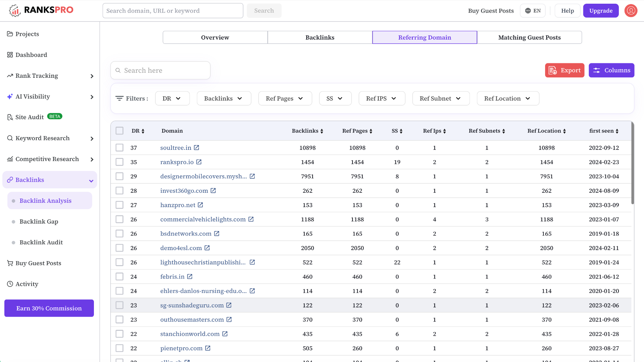Open external link icon for sg-sunshadeguru.com
644x362 pixels.
point(229,305)
